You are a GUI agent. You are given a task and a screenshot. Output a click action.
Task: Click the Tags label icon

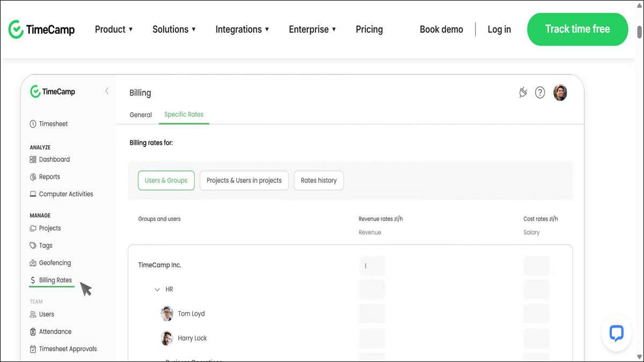pyautogui.click(x=33, y=245)
